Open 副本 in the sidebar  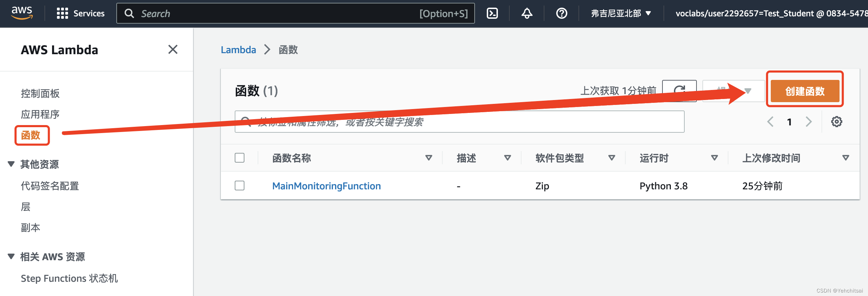(x=31, y=228)
